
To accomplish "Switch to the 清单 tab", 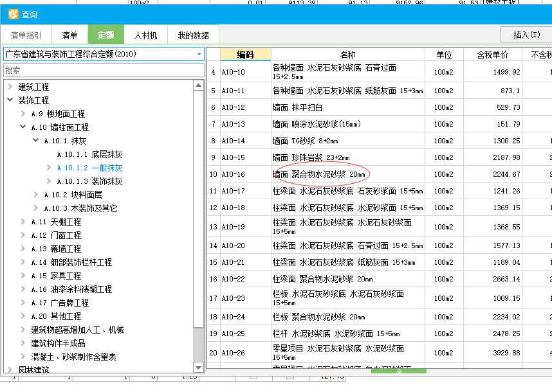I will [69, 35].
